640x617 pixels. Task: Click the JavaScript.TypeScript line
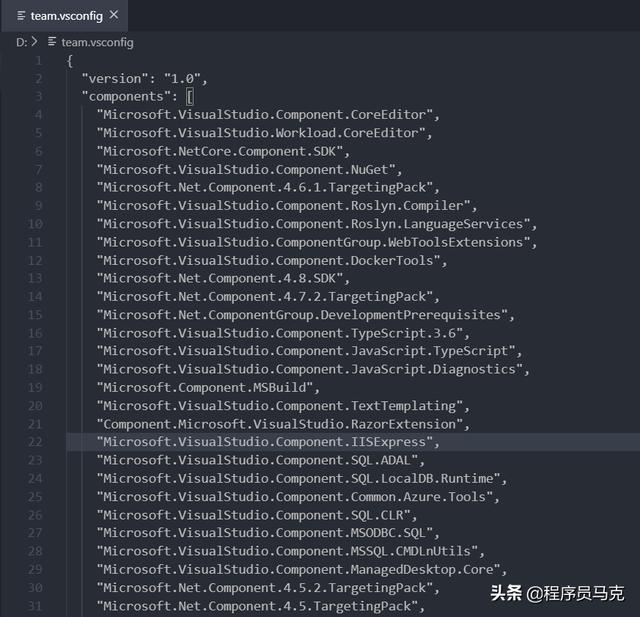point(309,351)
